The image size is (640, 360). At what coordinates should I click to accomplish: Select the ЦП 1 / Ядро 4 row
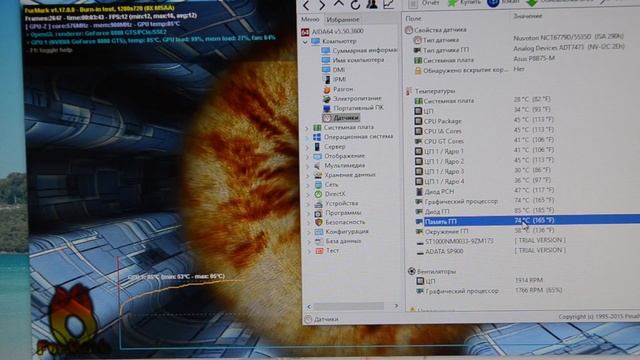(x=484, y=181)
